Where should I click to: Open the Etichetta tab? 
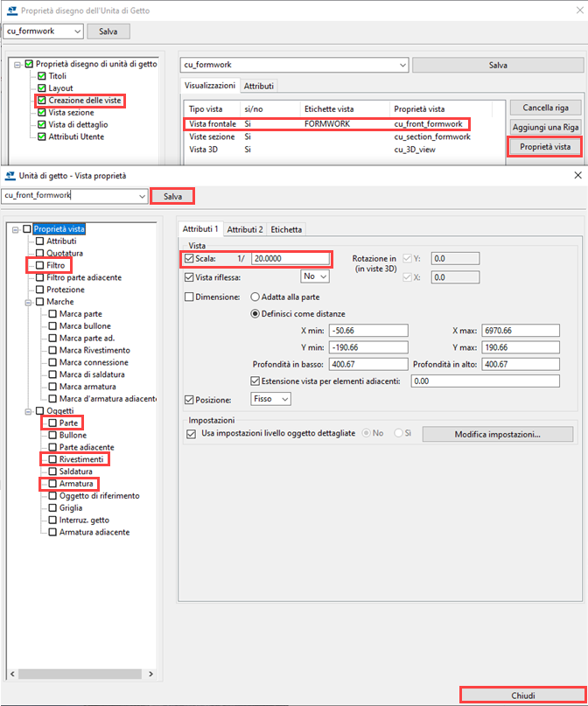(286, 229)
